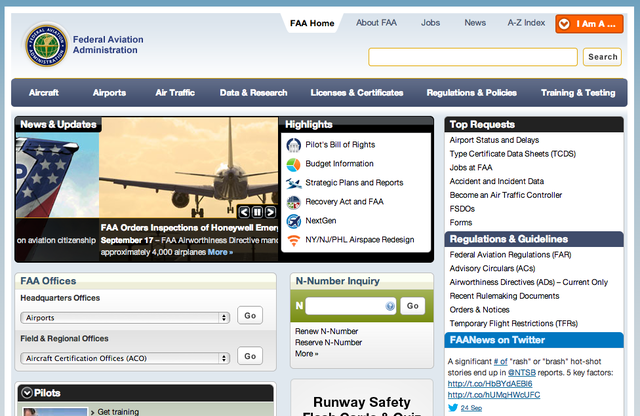Screen dimensions: 640x416
Task: Open the Licenses & Certificates menu
Action: tap(357, 93)
